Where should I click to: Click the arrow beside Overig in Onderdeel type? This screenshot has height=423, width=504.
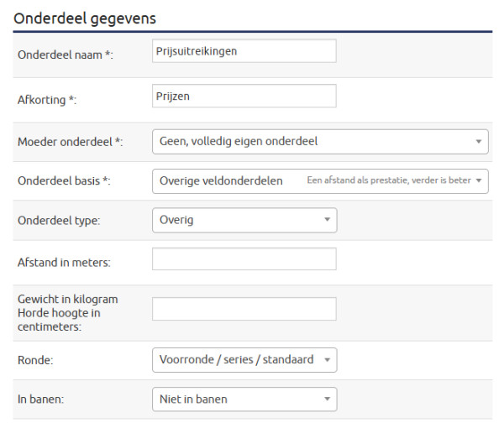pos(327,220)
